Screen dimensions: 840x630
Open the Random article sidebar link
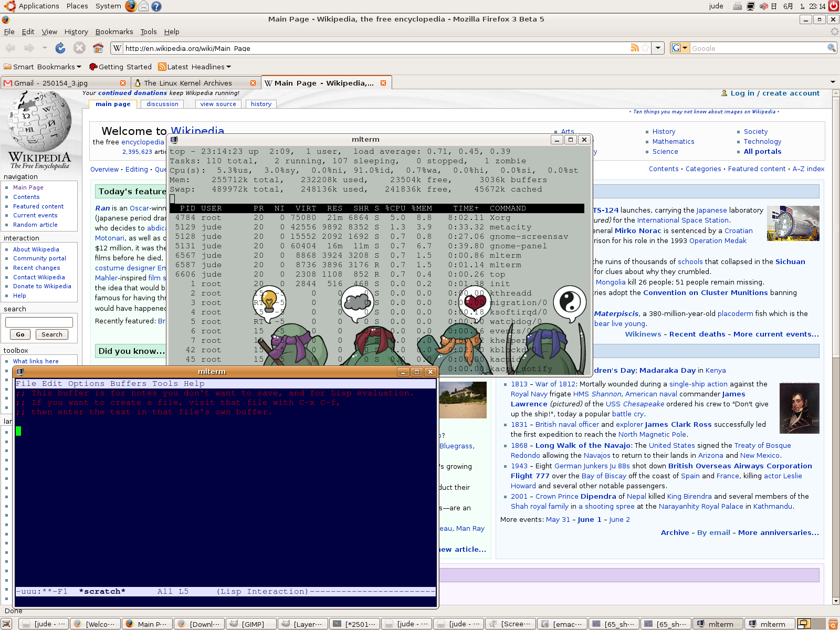[35, 225]
